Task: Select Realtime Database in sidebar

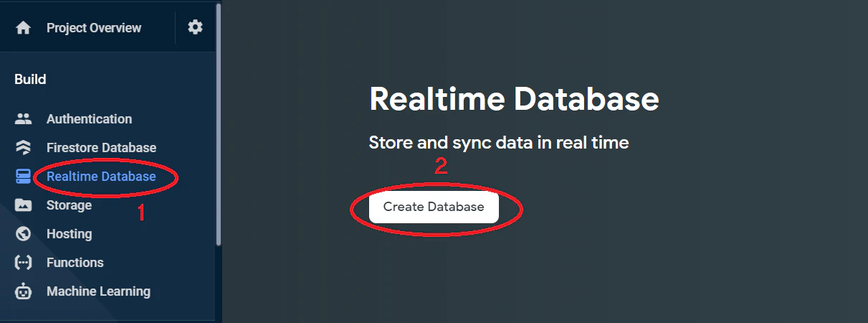Action: [x=101, y=177]
